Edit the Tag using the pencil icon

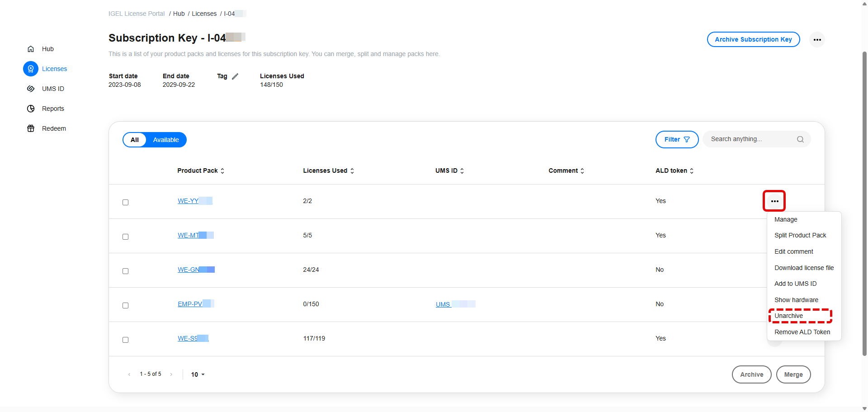click(x=236, y=76)
